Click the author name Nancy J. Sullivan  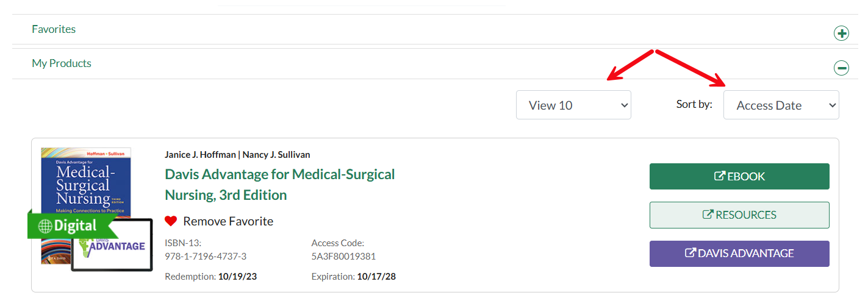coord(276,155)
